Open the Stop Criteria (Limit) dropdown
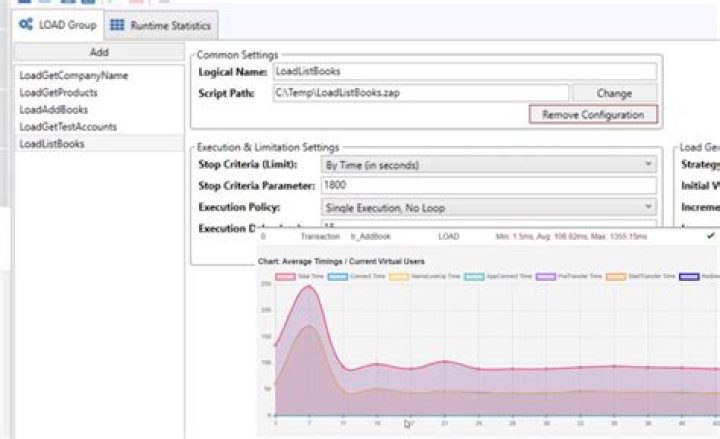720x439 pixels. pos(489,165)
